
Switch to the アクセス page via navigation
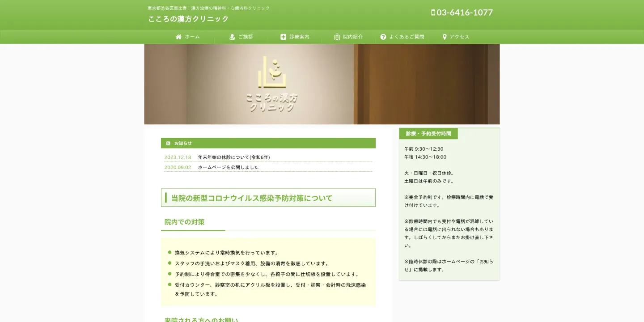(x=459, y=37)
